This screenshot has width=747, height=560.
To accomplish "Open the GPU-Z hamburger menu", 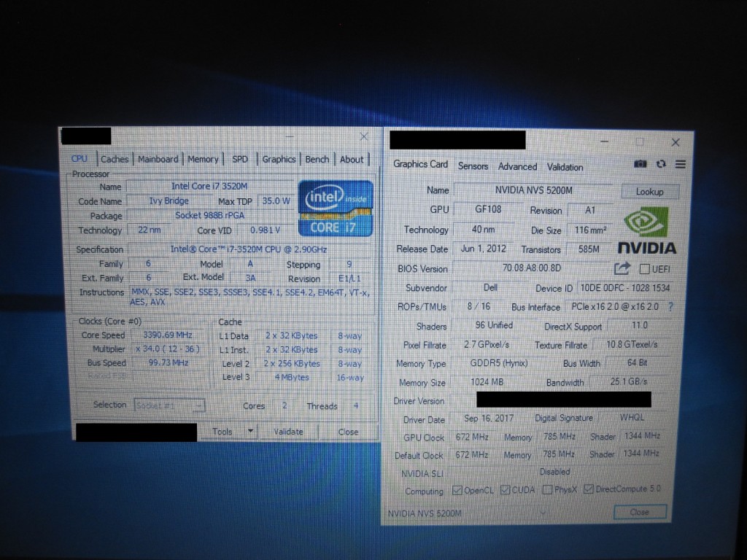I will [680, 165].
